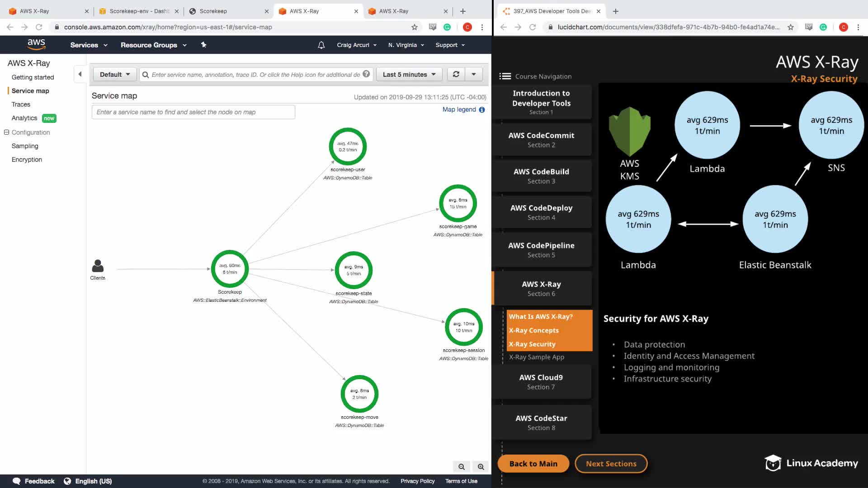The height and width of the screenshot is (488, 868).
Task: Click the pin shortcut icon in AWS header
Action: click(203, 45)
